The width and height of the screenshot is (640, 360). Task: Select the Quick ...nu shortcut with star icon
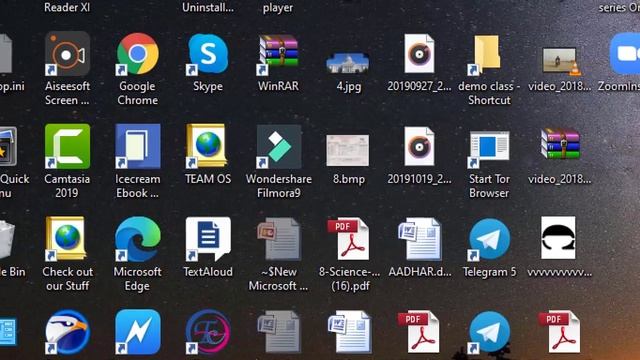tap(8, 147)
